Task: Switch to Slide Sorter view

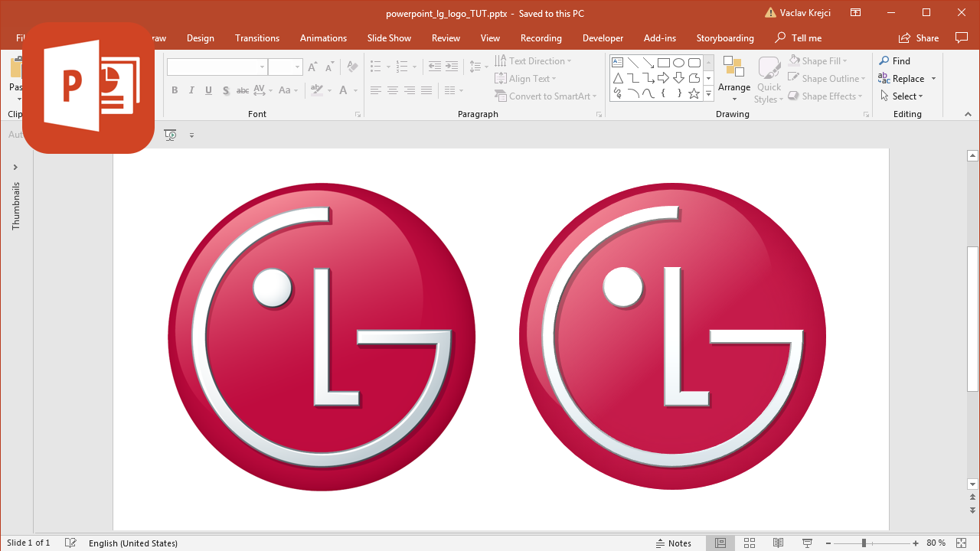Action: pyautogui.click(x=750, y=543)
